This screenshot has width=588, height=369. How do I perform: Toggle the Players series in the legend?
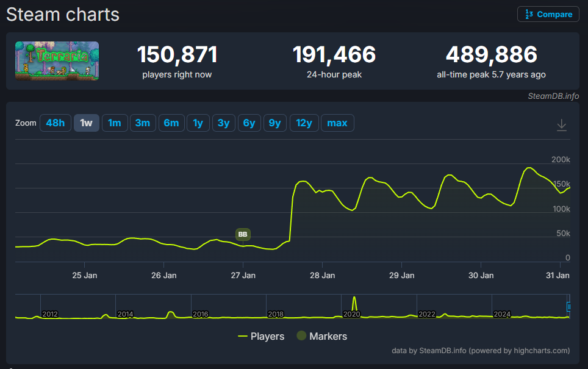point(262,336)
